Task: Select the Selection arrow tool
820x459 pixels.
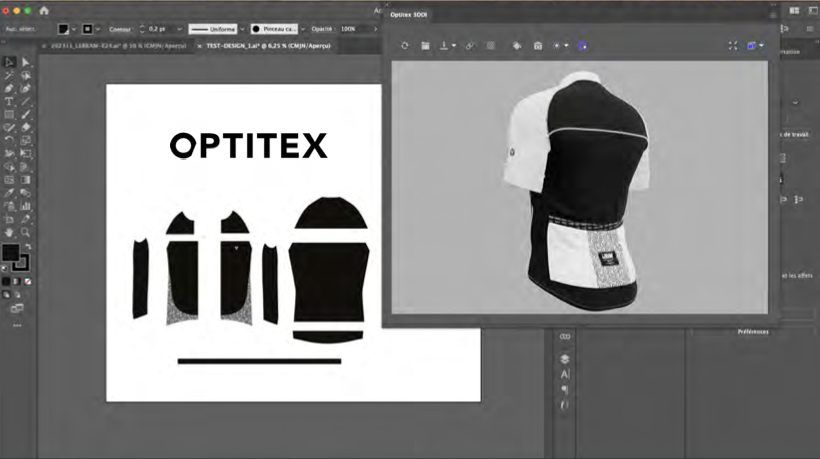Action: [x=9, y=62]
